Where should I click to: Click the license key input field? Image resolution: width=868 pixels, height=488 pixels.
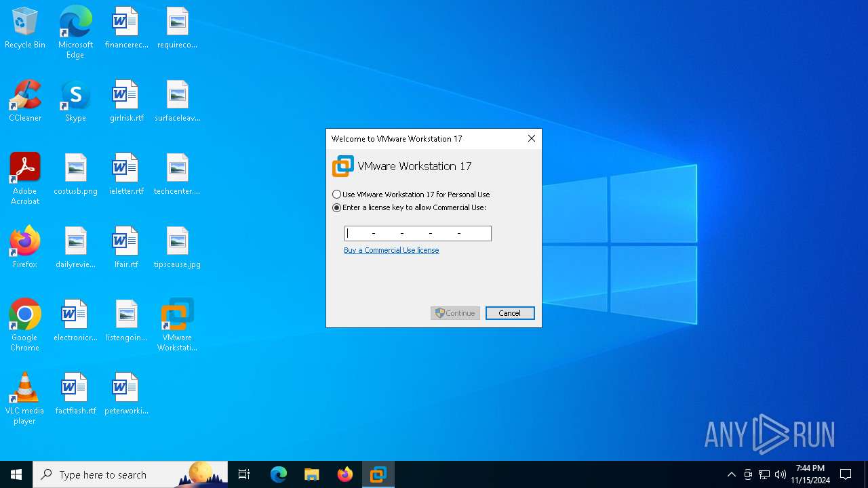click(418, 233)
